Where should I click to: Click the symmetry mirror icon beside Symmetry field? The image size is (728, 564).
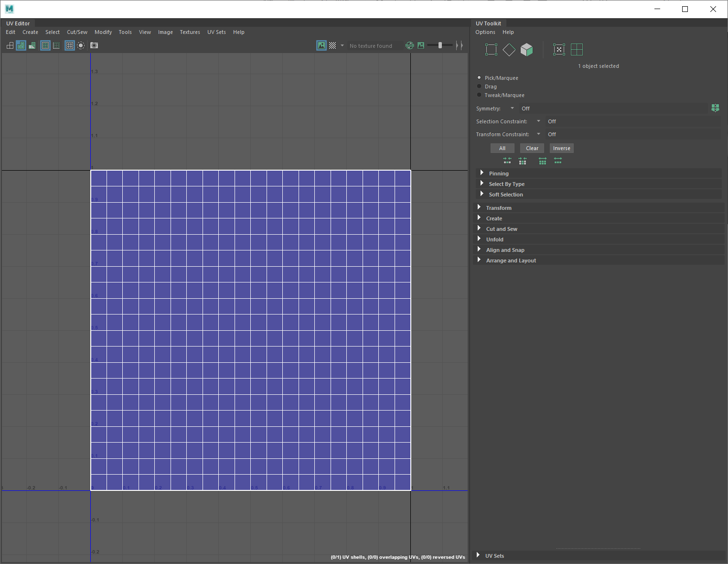pos(715,108)
